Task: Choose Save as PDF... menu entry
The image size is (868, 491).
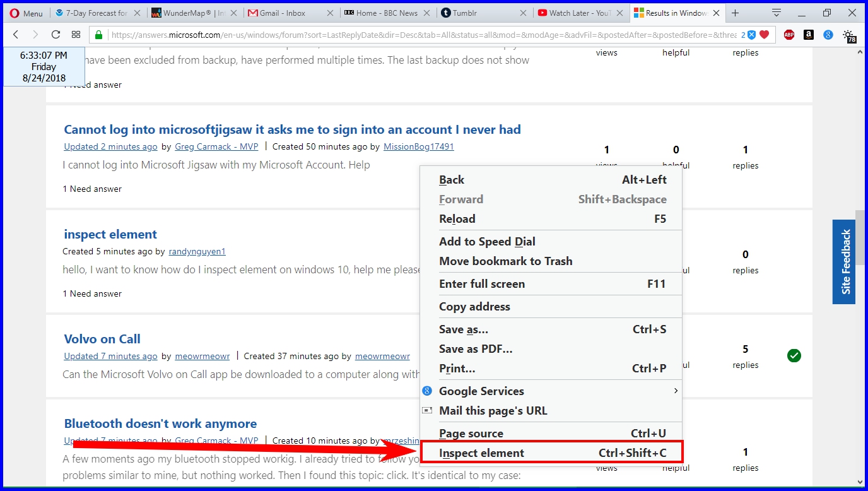Action: 476,349
